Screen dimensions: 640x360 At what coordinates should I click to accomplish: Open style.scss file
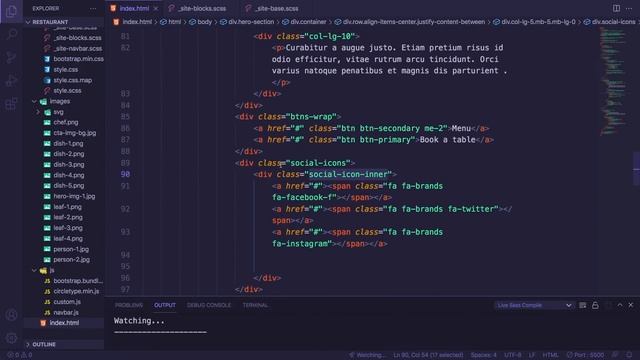point(67,91)
